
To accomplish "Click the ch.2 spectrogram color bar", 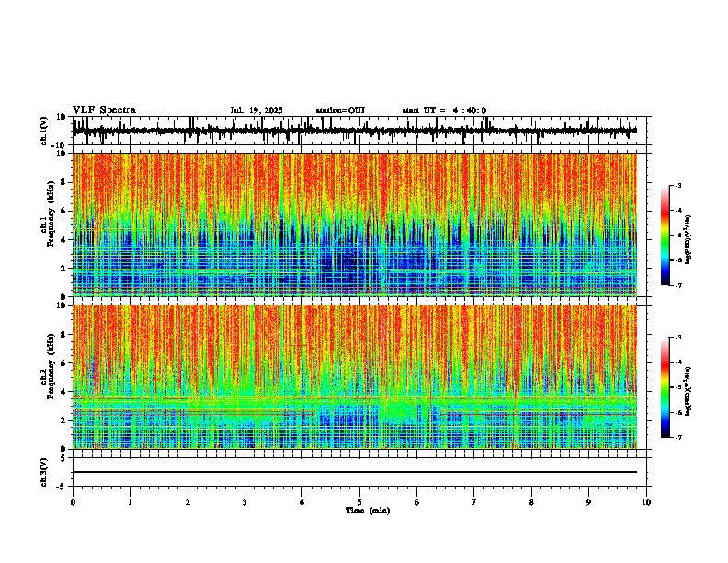I will tap(665, 387).
